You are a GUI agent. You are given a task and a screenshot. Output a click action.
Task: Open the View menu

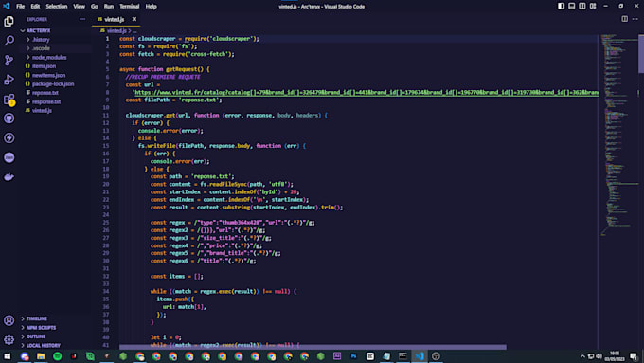click(x=79, y=7)
